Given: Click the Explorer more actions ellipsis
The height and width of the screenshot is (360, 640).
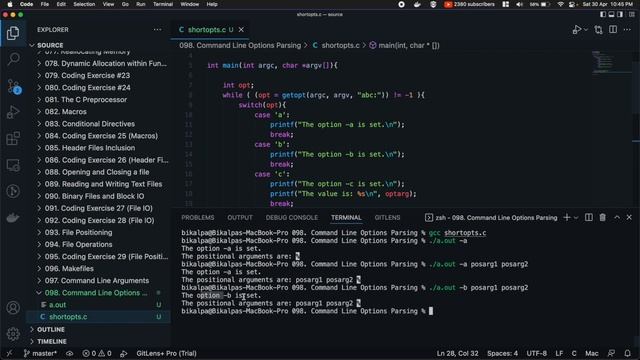Looking at the screenshot, I should pos(157,30).
